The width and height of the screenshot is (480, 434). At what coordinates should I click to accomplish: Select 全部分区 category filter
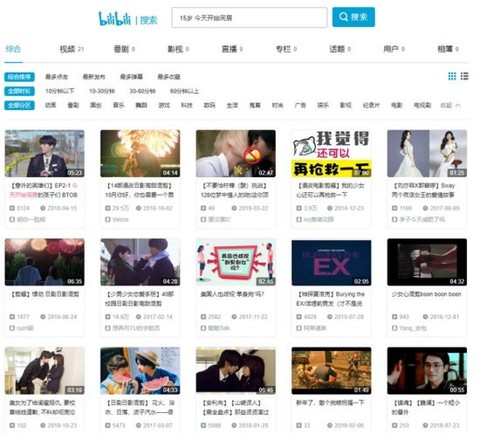19,105
